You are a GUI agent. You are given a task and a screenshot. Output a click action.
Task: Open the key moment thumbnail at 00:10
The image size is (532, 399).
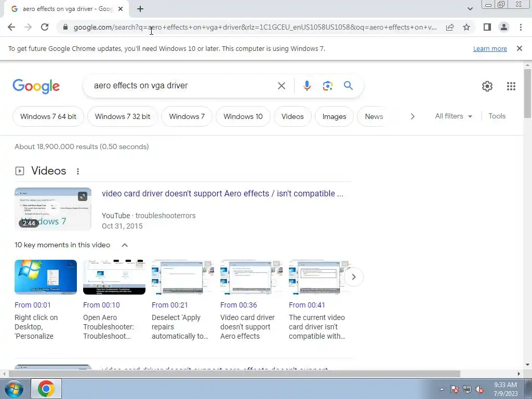114,277
